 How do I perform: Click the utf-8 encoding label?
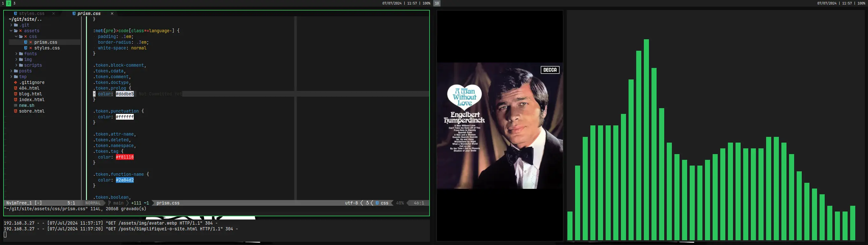point(351,203)
